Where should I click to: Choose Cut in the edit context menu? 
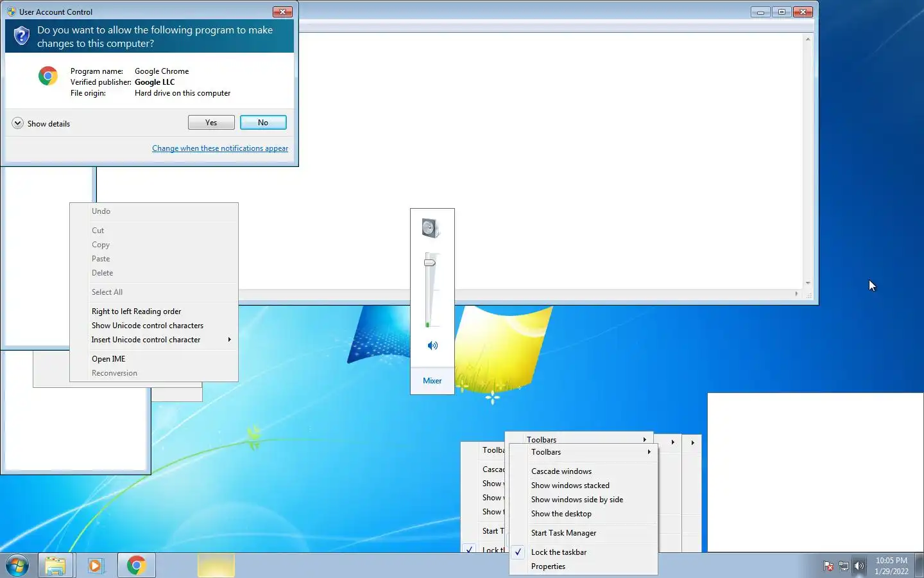tap(154, 231)
